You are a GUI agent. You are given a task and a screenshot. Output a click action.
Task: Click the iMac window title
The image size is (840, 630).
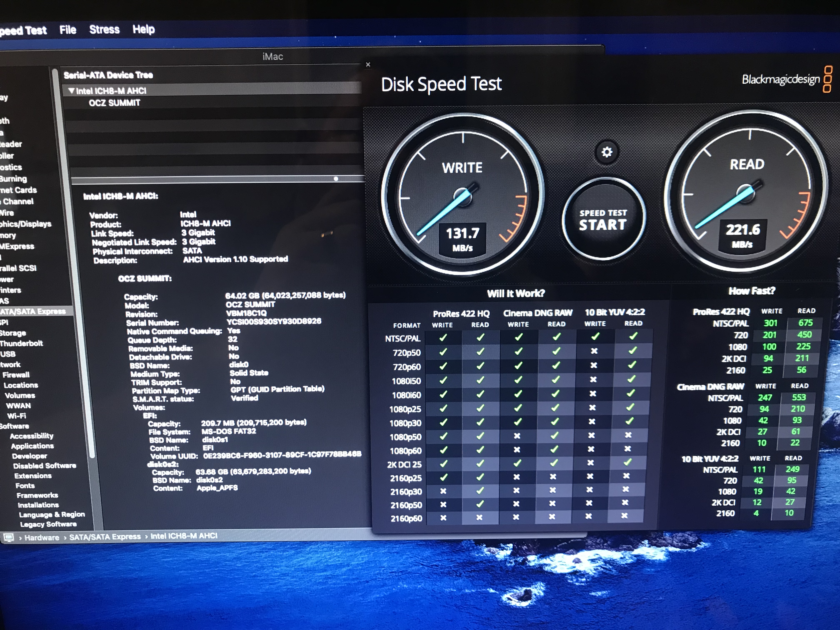click(x=273, y=57)
